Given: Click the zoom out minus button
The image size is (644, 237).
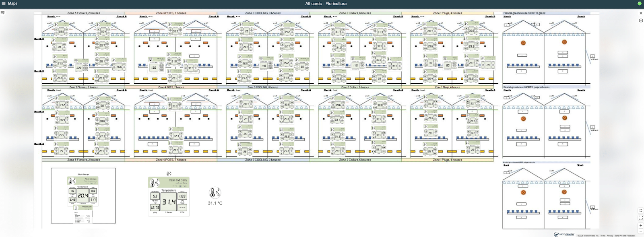Looking at the screenshot, I should [641, 231].
